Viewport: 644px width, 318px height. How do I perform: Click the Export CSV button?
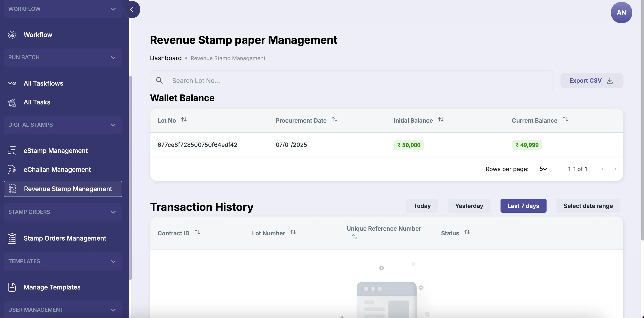592,80
